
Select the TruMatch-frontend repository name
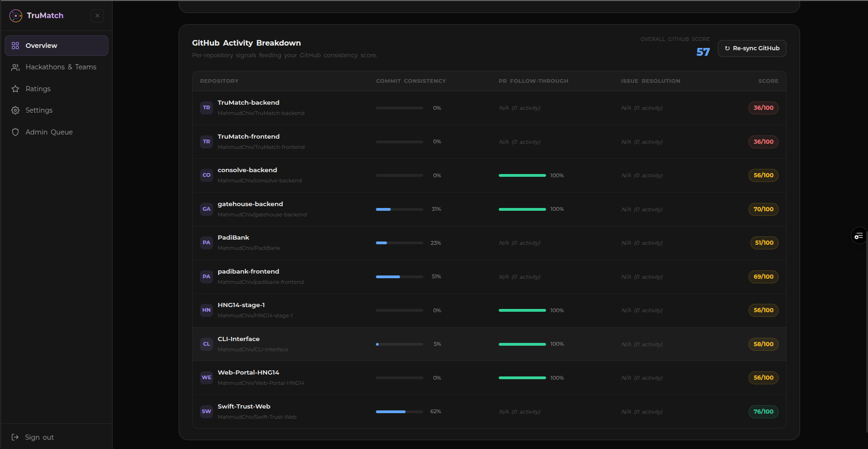248,137
